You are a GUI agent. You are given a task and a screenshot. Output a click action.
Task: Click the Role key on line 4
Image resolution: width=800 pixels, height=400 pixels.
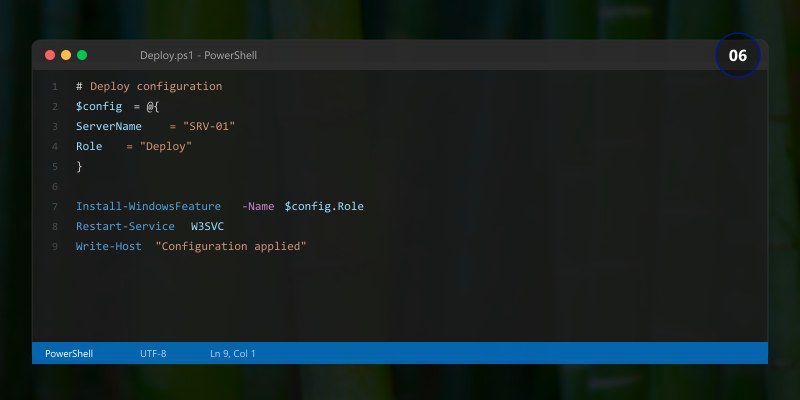(x=89, y=146)
